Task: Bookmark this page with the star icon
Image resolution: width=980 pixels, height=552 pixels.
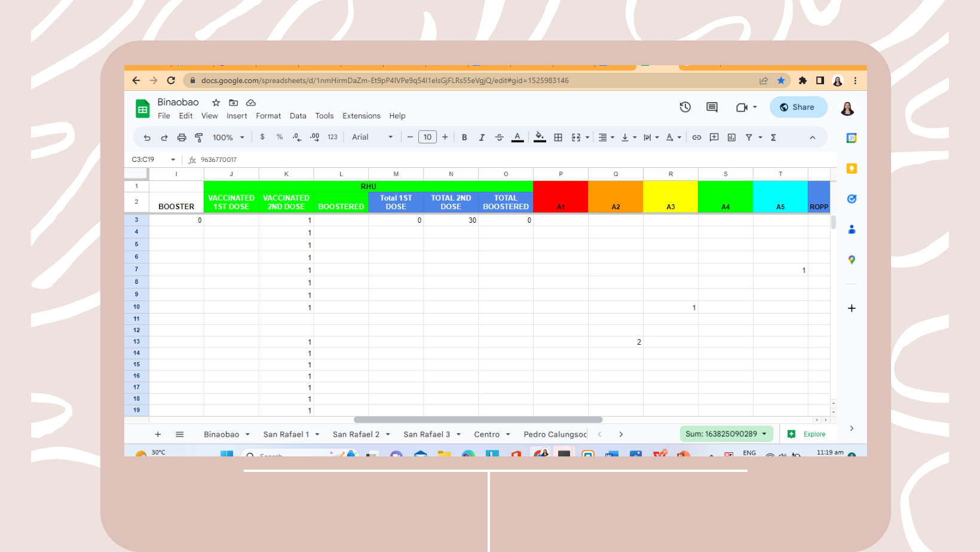Action: pyautogui.click(x=781, y=81)
